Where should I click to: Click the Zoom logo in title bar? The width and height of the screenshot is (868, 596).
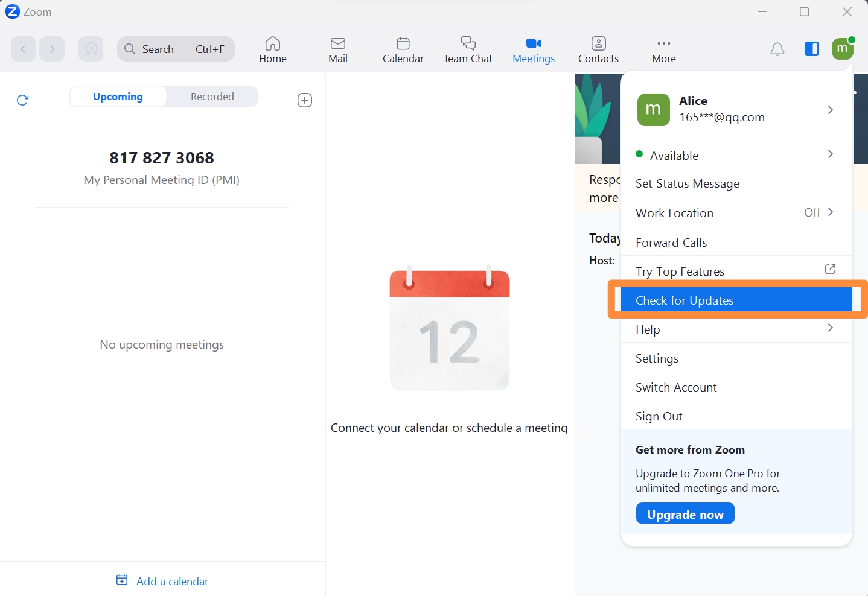tap(12, 11)
